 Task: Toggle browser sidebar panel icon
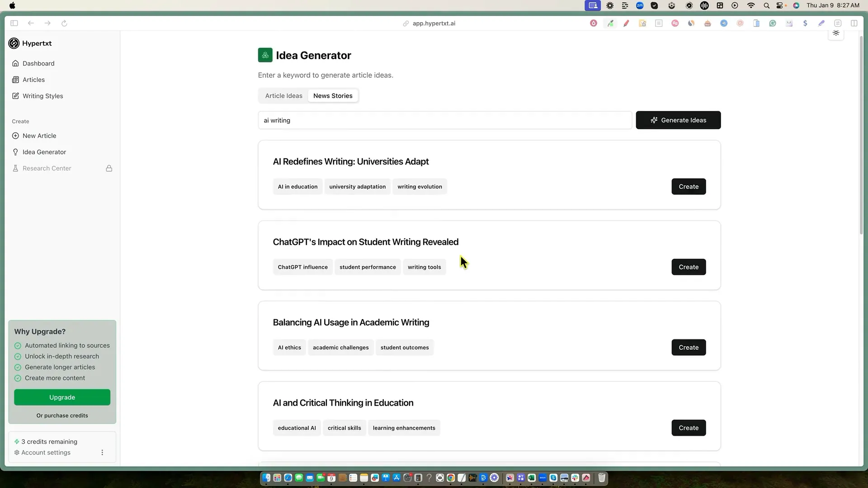[14, 23]
